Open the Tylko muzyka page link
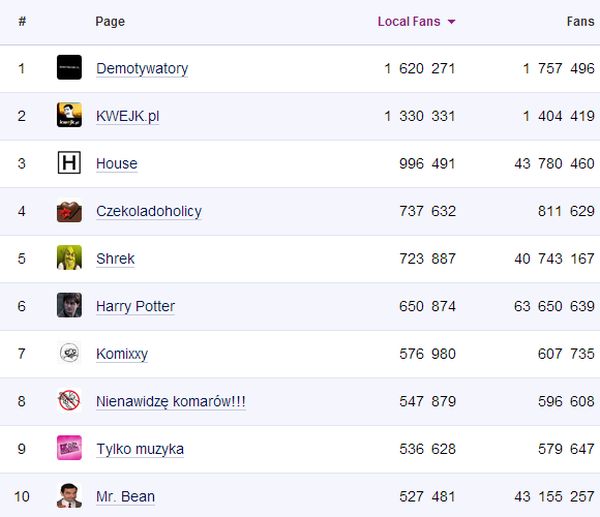This screenshot has width=600, height=517. click(x=140, y=449)
